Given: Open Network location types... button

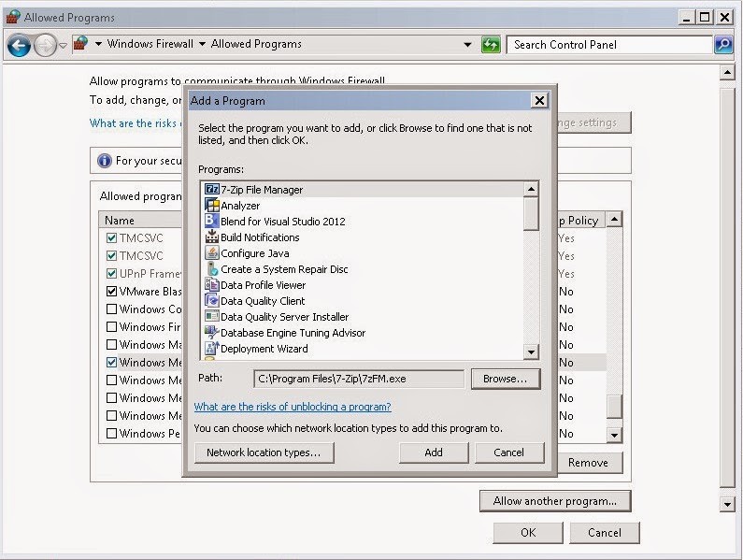Looking at the screenshot, I should click(x=264, y=452).
